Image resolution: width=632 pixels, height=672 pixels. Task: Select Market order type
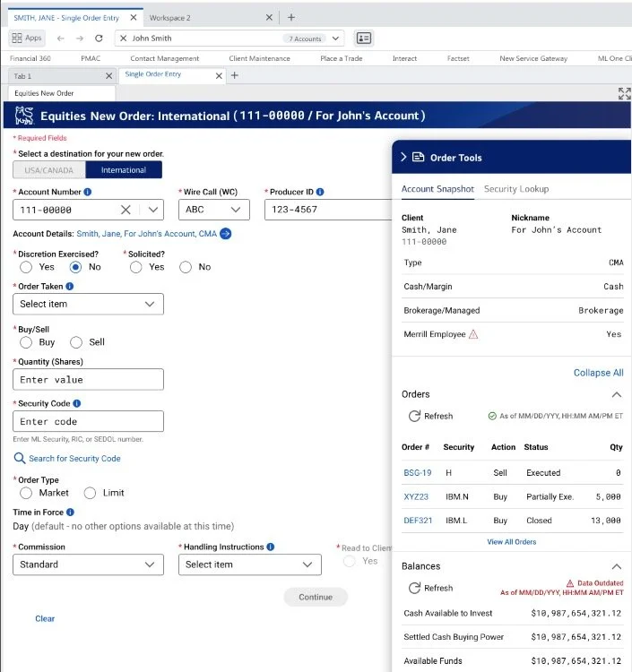coord(26,493)
